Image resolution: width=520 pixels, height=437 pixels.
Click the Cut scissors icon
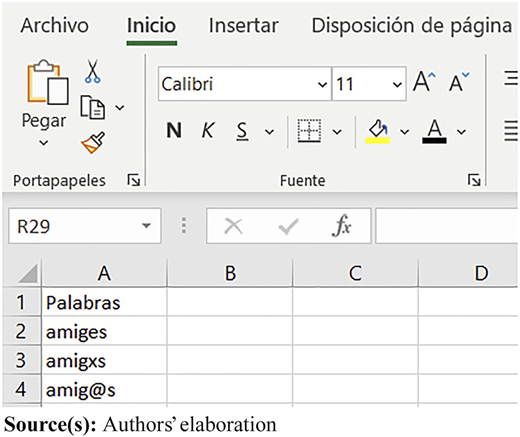point(92,71)
